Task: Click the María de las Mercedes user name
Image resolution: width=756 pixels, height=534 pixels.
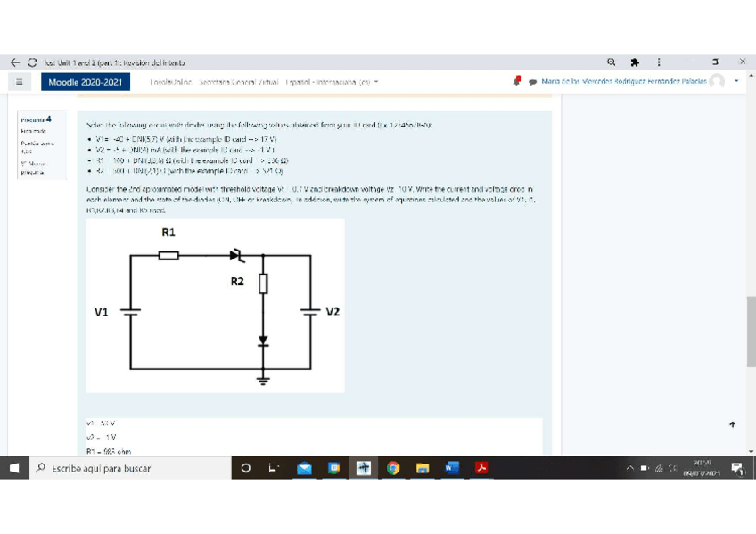Action: point(623,81)
